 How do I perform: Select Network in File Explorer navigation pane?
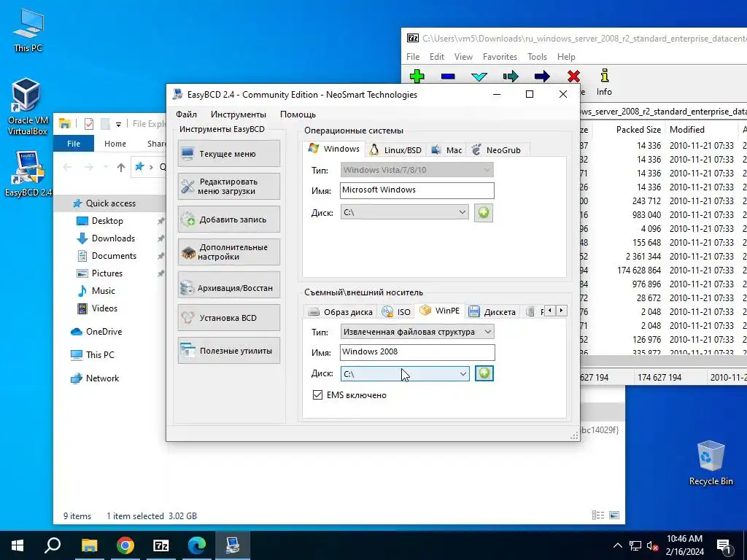pos(102,378)
